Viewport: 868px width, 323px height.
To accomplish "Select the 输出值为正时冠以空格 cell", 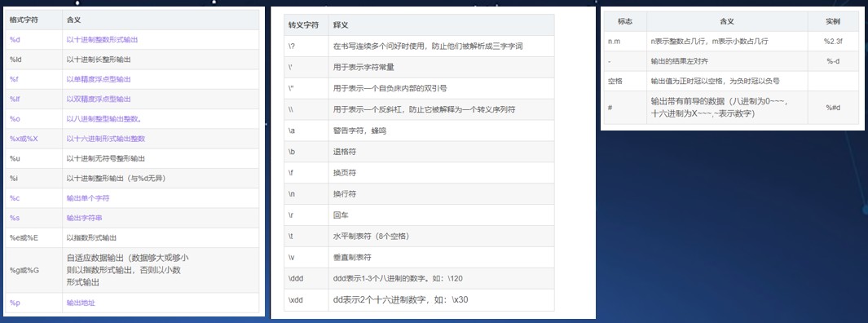I will click(x=727, y=81).
